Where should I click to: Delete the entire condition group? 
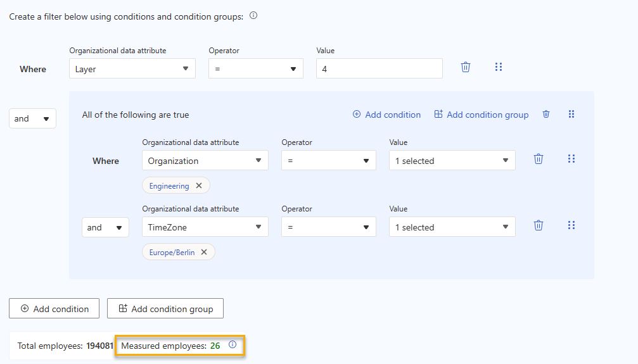pyautogui.click(x=546, y=115)
